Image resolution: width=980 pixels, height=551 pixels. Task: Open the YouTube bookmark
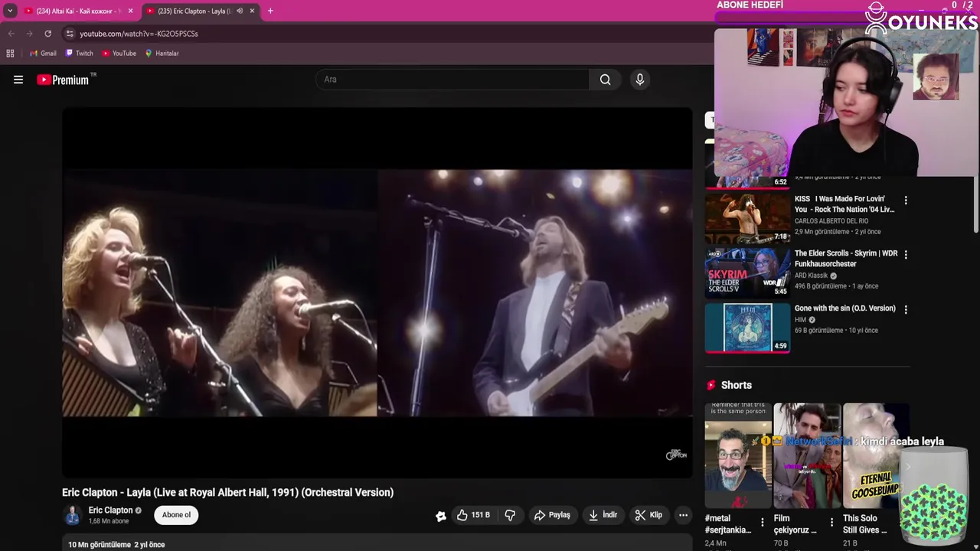click(x=119, y=54)
